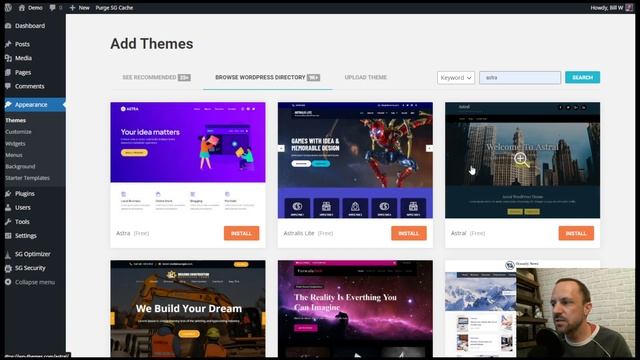Click the Settings sliders icon

(8, 236)
